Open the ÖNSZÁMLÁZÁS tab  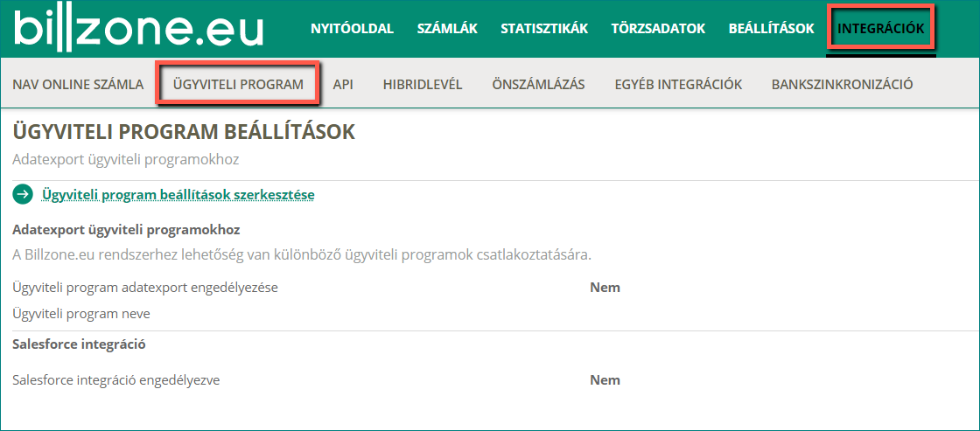click(538, 84)
